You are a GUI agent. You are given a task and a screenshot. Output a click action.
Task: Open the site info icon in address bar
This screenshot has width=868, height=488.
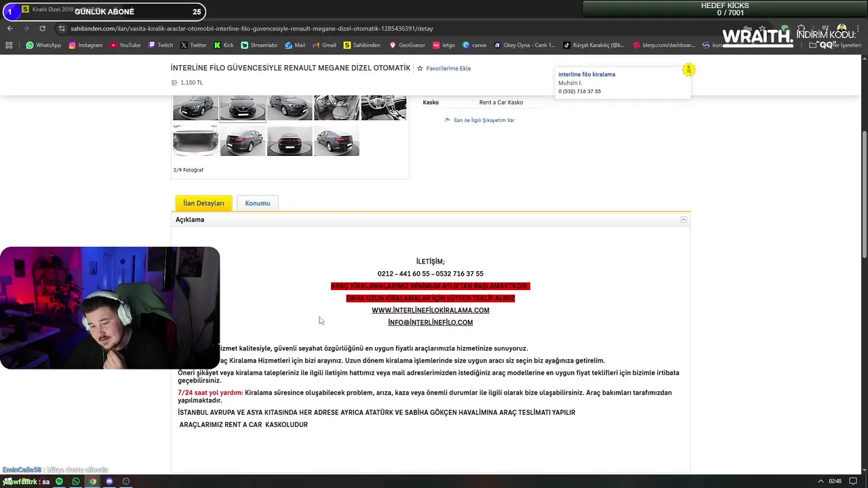click(x=62, y=28)
